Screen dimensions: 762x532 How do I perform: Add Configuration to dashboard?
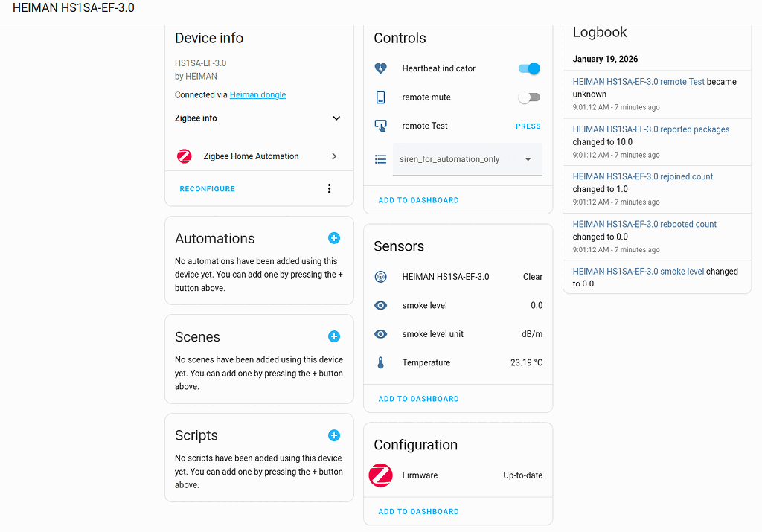click(418, 512)
